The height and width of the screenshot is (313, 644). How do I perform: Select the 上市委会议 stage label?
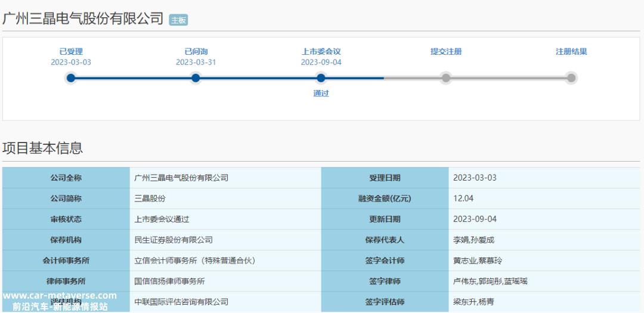[321, 52]
